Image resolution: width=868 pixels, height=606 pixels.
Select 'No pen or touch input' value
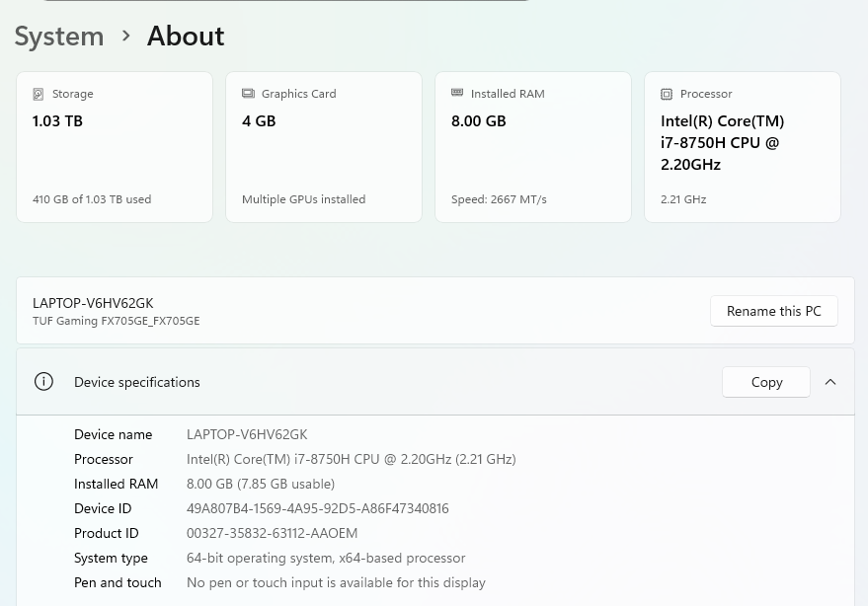(336, 582)
